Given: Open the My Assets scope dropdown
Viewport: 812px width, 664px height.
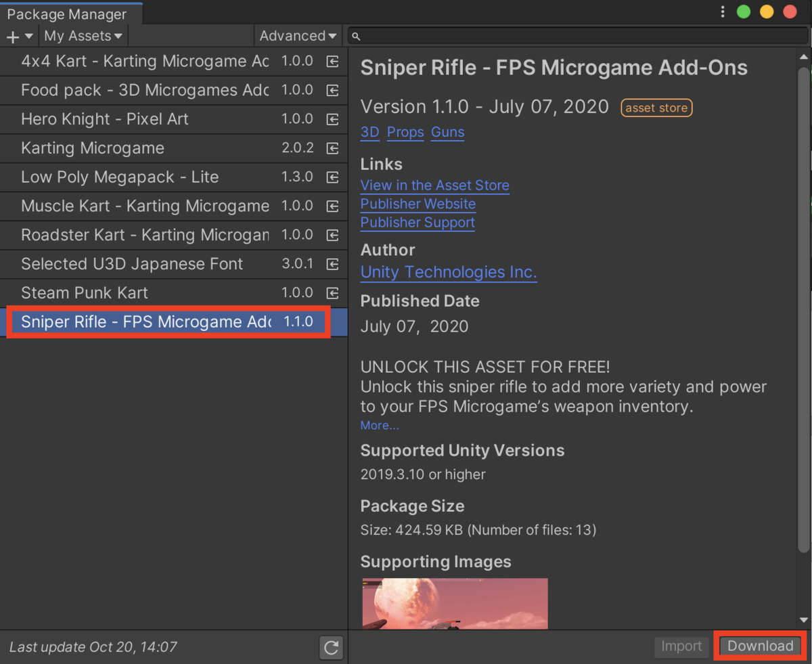Looking at the screenshot, I should (84, 36).
